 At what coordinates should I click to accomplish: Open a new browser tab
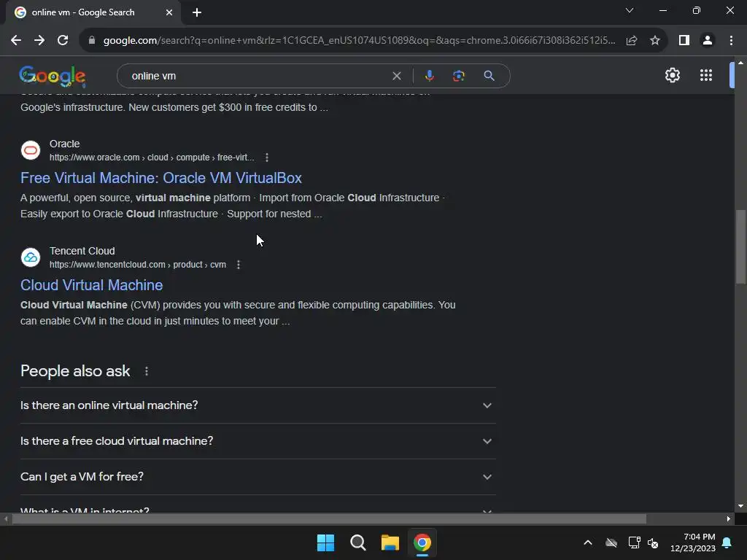[x=197, y=12]
